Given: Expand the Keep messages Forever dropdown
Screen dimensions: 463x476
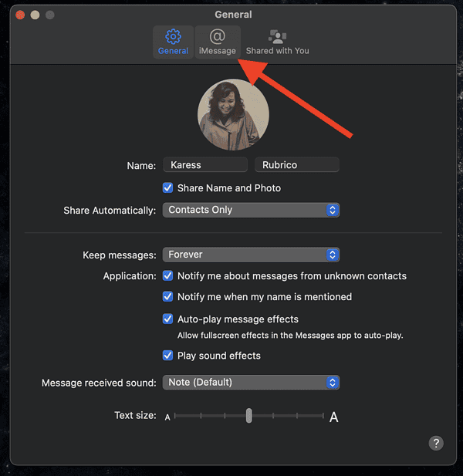Looking at the screenshot, I should click(251, 255).
